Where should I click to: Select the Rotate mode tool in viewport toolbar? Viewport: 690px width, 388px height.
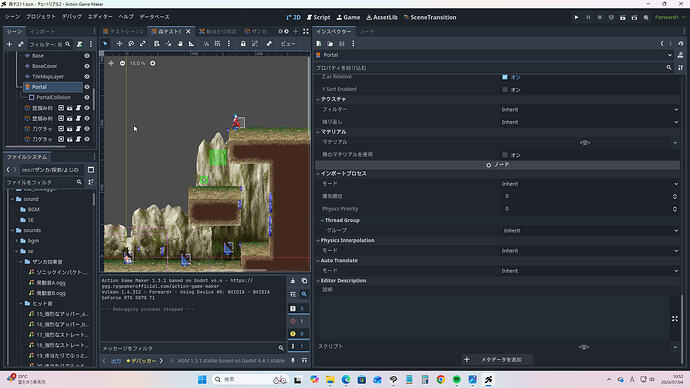(131, 44)
